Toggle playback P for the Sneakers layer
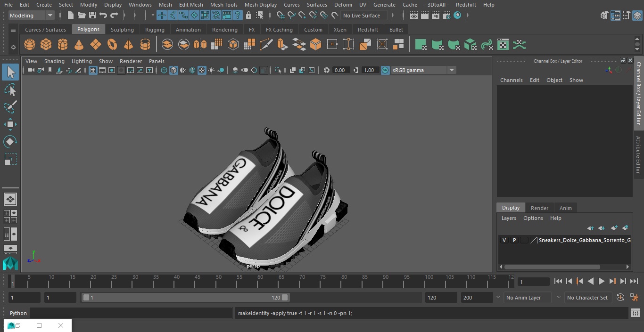Image resolution: width=644 pixels, height=332 pixels. coord(514,240)
